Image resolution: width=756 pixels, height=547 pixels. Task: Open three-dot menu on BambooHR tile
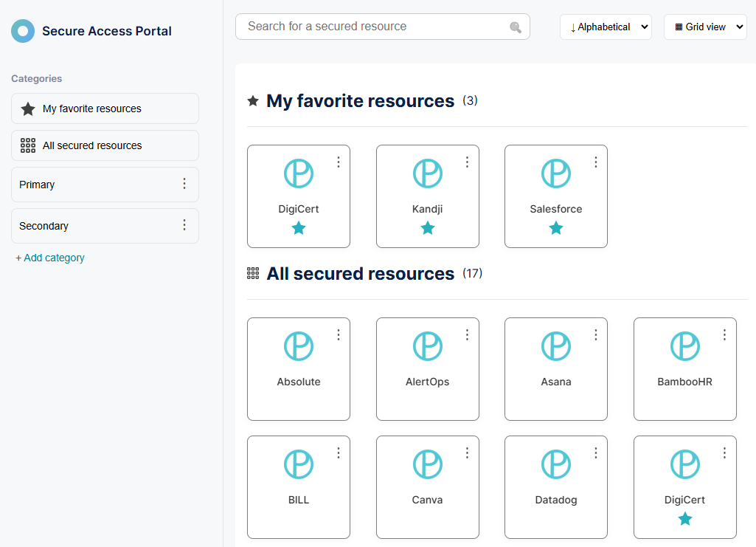(724, 335)
